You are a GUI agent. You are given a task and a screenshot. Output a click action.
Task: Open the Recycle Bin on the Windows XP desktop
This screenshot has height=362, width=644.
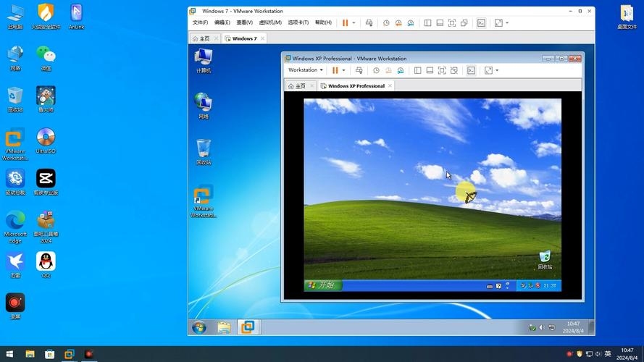[545, 258]
